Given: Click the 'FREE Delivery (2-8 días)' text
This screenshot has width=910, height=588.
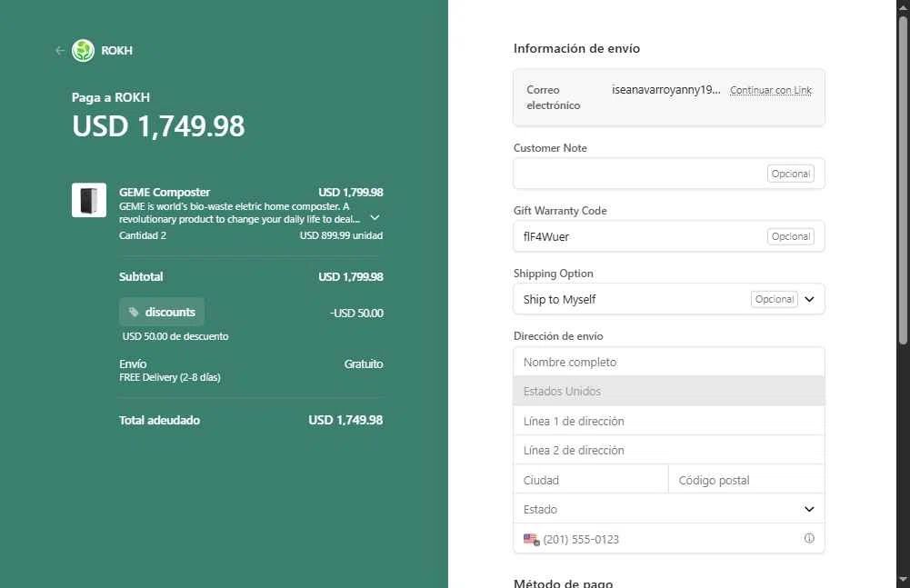Looking at the screenshot, I should (170, 377).
